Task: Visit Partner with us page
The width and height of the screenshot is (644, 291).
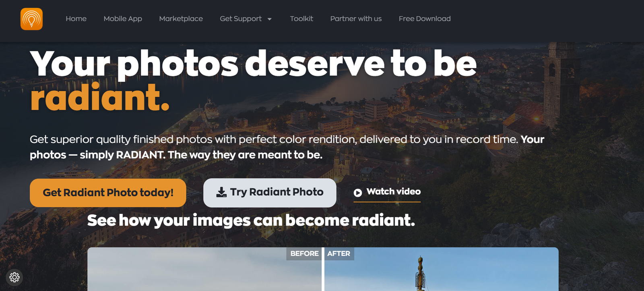Action: pos(356,19)
